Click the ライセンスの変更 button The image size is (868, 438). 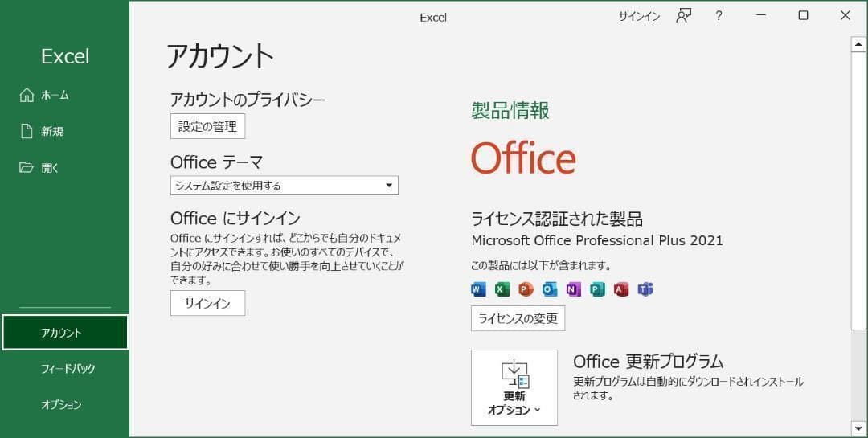point(518,318)
